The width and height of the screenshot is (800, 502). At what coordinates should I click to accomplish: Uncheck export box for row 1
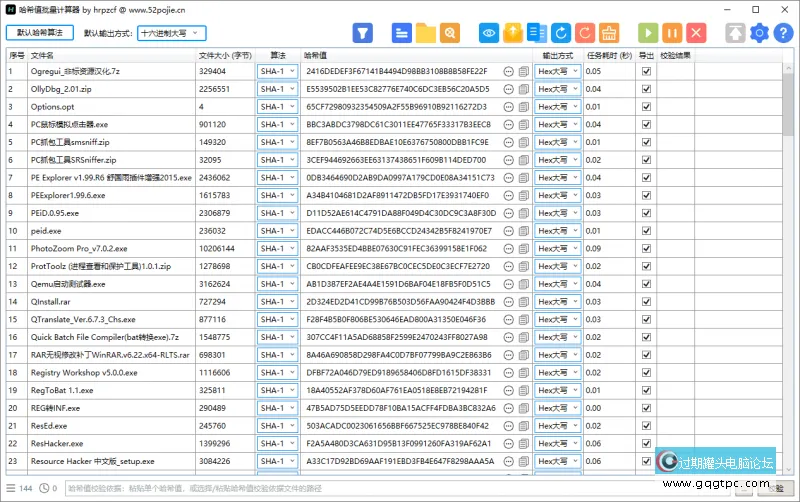click(x=646, y=71)
